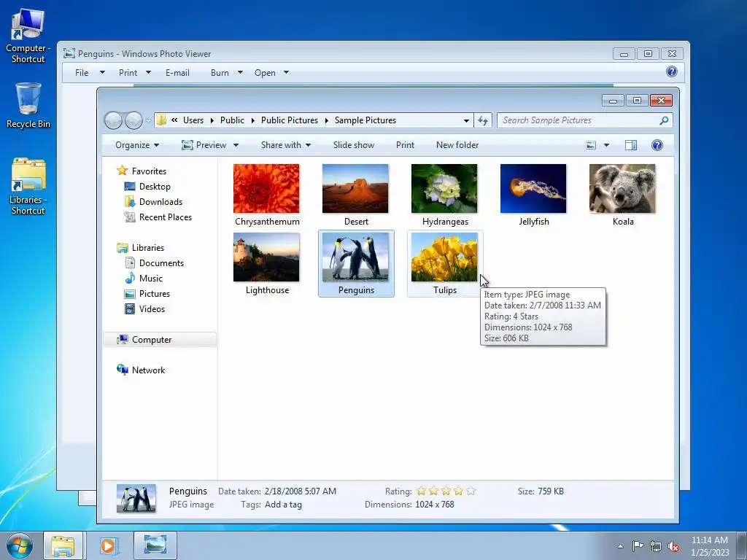Viewport: 747px width, 560px height.
Task: Open the Preview dropdown arrow
Action: point(236,145)
